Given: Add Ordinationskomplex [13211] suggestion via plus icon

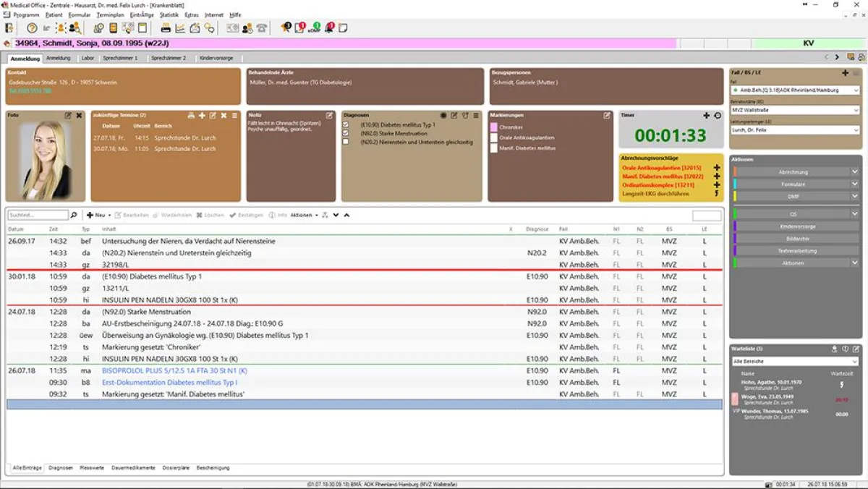Looking at the screenshot, I should pos(717,185).
